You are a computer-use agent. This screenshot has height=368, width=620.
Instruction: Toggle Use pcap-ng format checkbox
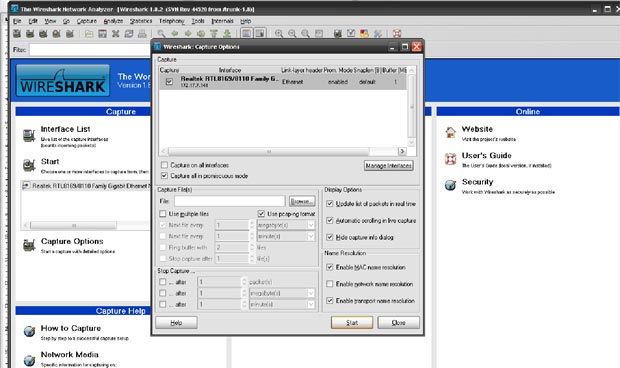(261, 214)
